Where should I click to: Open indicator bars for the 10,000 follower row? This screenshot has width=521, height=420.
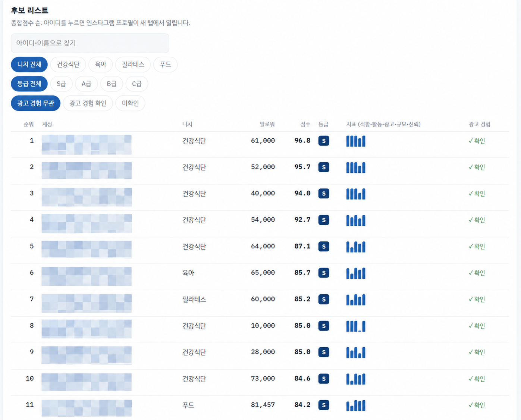pos(356,326)
